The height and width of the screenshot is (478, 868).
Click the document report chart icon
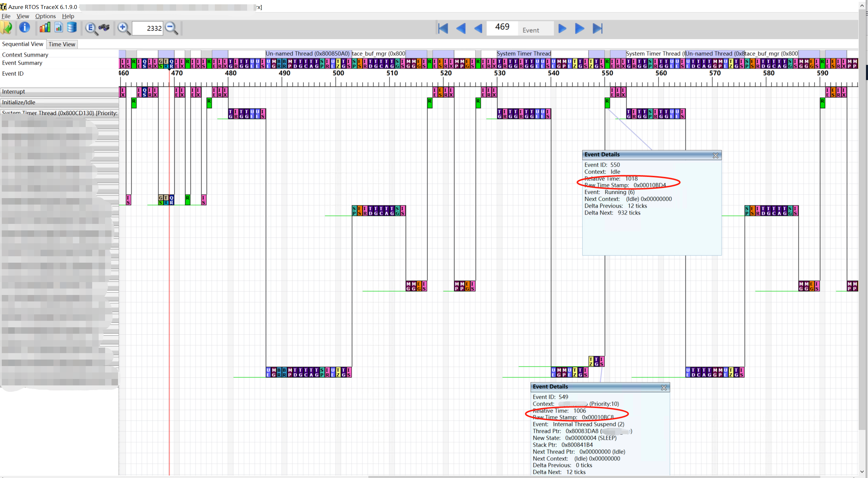[x=58, y=28]
